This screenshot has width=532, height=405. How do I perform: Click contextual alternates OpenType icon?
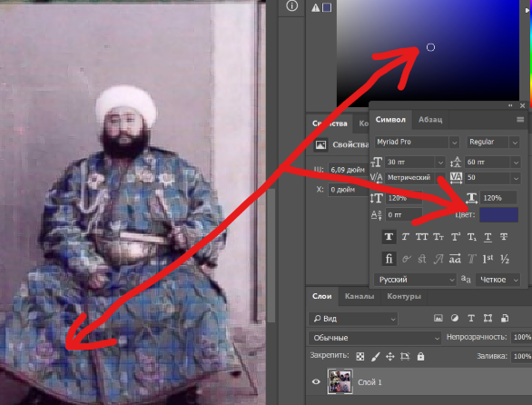click(x=406, y=260)
